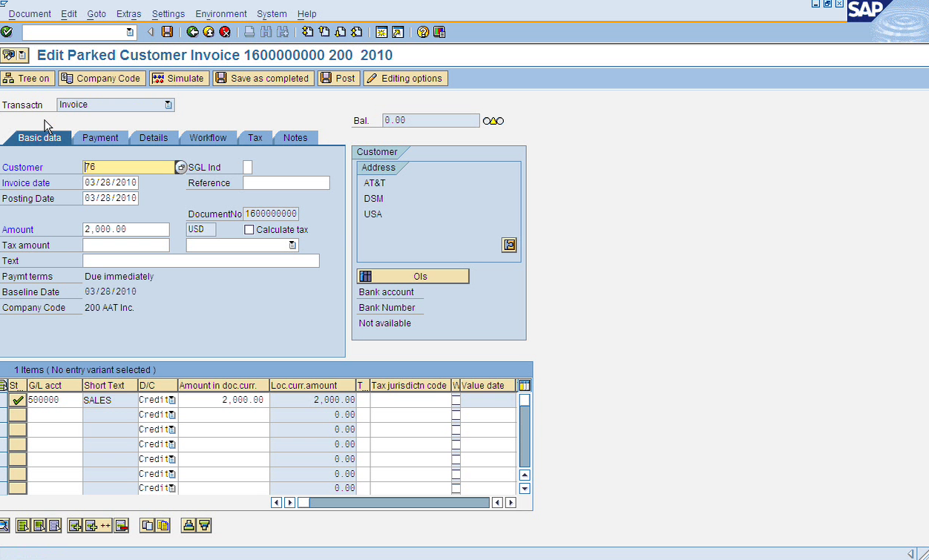Click the Customize local layout icon

tap(439, 32)
